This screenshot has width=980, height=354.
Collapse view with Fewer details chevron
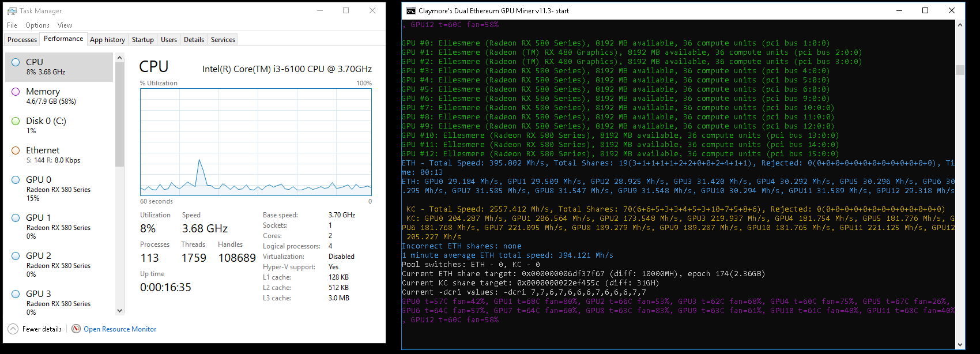[x=13, y=329]
